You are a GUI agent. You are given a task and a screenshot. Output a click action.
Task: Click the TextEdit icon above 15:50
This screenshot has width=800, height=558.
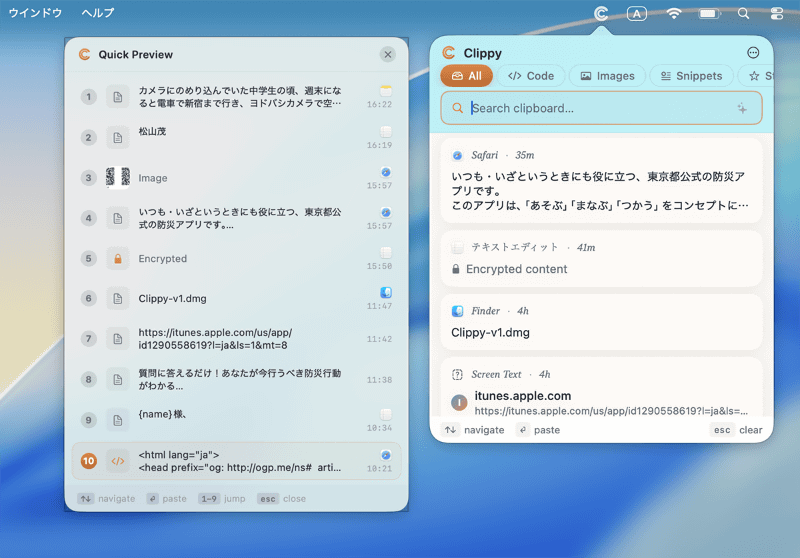coord(386,252)
